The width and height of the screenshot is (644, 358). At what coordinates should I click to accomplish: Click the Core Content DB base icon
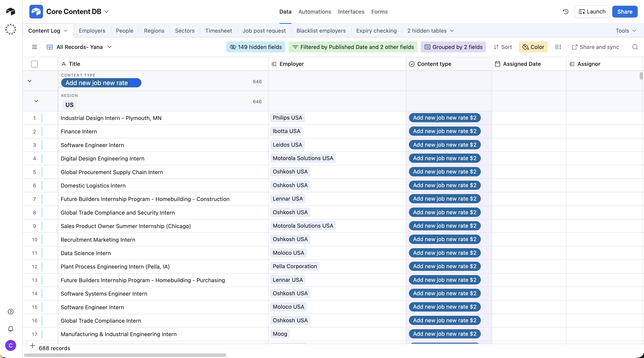pos(36,12)
